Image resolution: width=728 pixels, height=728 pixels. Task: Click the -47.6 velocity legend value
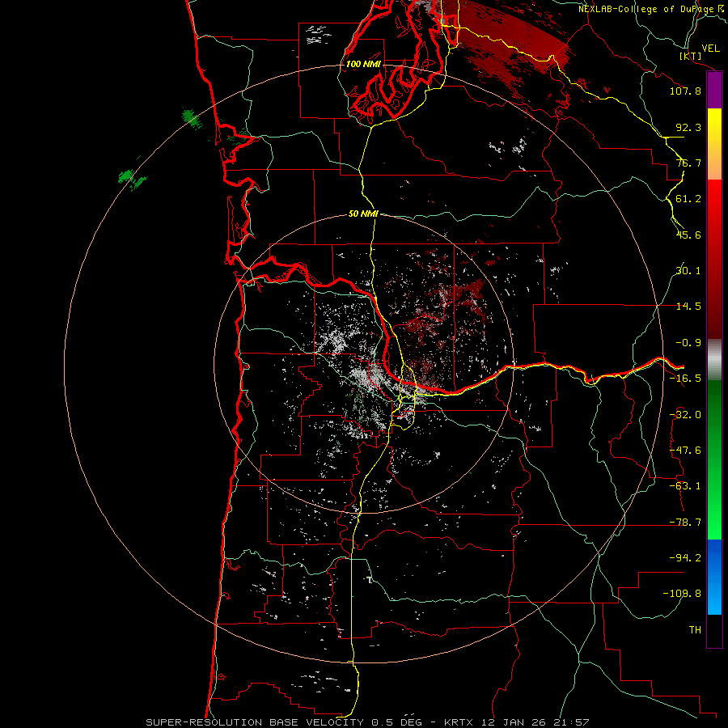[x=685, y=451]
